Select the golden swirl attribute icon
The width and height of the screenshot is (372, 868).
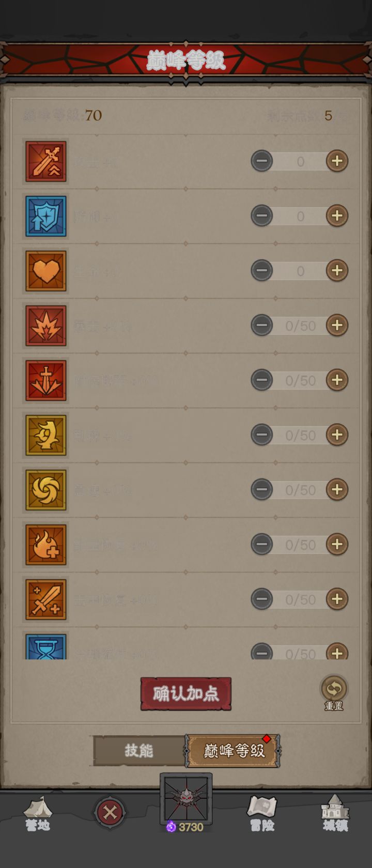click(x=46, y=490)
